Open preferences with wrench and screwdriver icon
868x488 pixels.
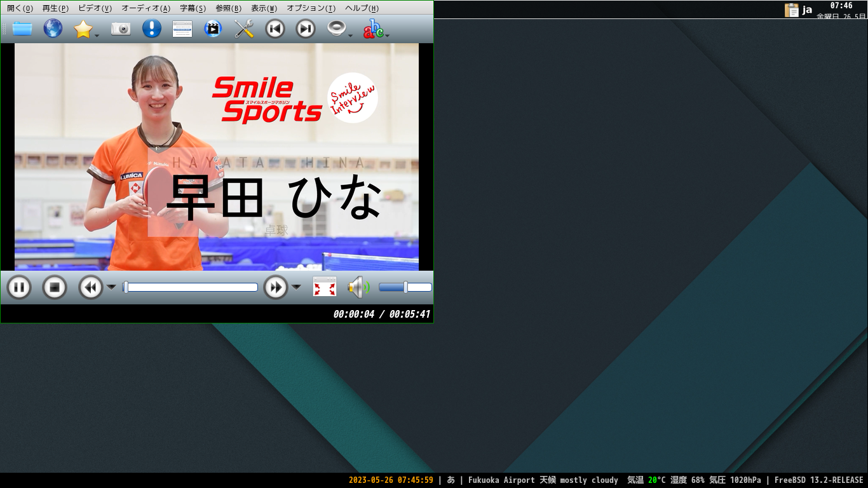[244, 29]
